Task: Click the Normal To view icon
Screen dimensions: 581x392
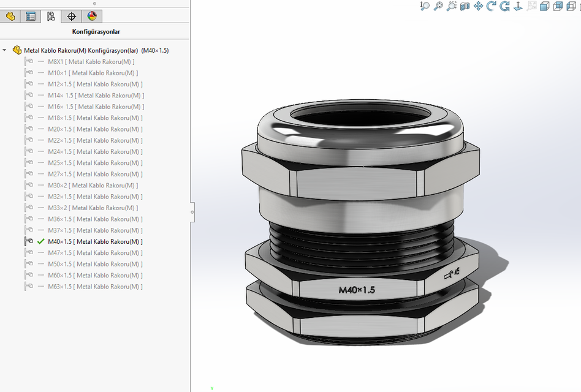Action: [517, 7]
